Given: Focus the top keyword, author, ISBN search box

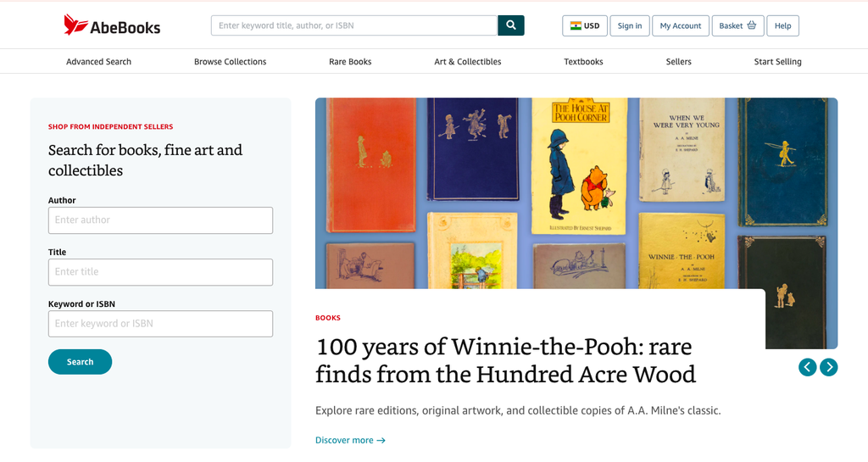Looking at the screenshot, I should click(x=354, y=25).
